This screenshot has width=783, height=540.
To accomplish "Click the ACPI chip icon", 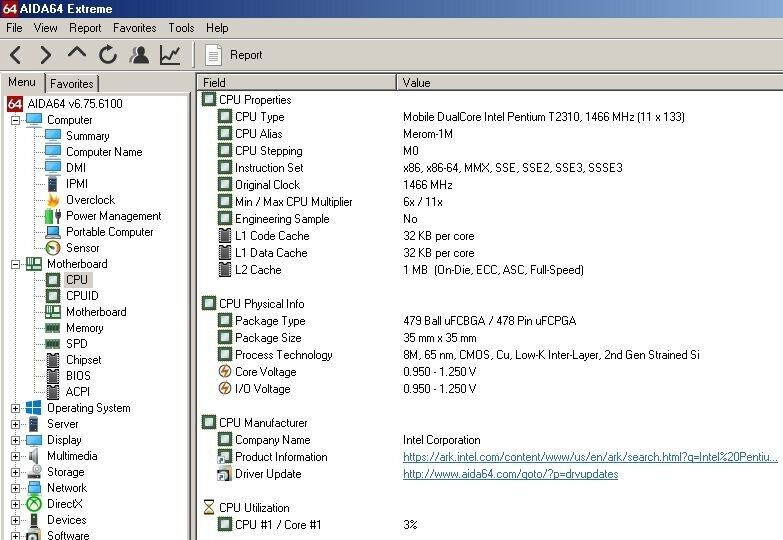I will pos(52,392).
